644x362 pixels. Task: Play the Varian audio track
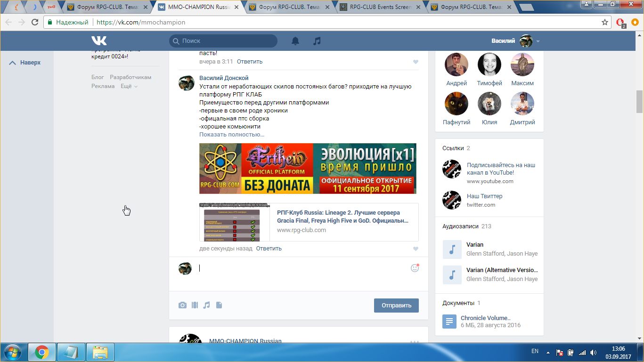[x=452, y=249]
